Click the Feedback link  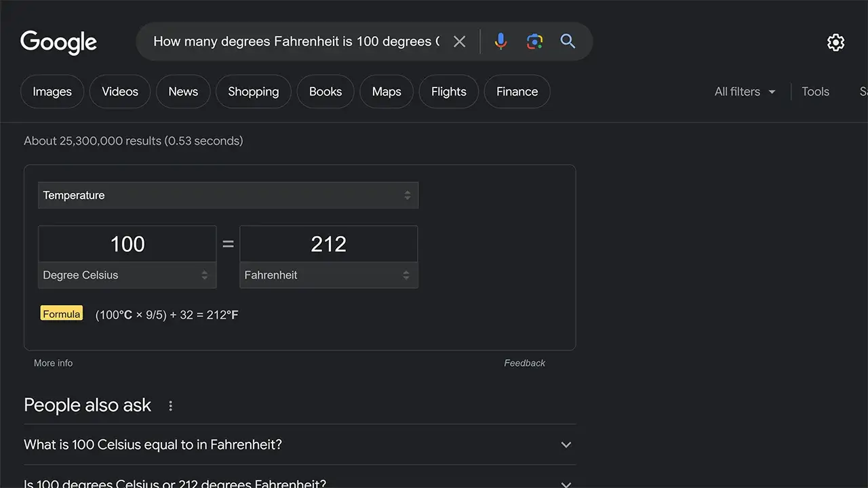(525, 363)
